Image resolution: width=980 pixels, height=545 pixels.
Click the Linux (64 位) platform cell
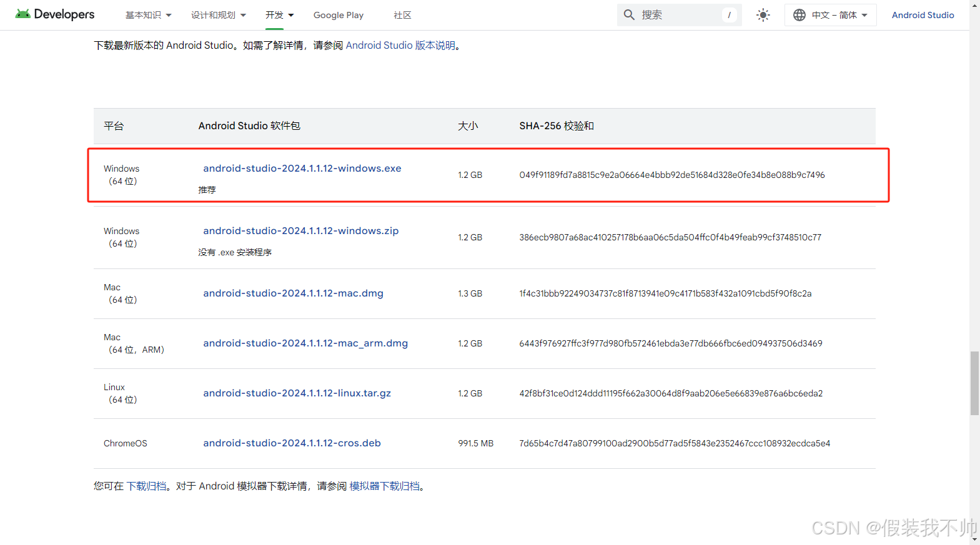[x=121, y=393]
